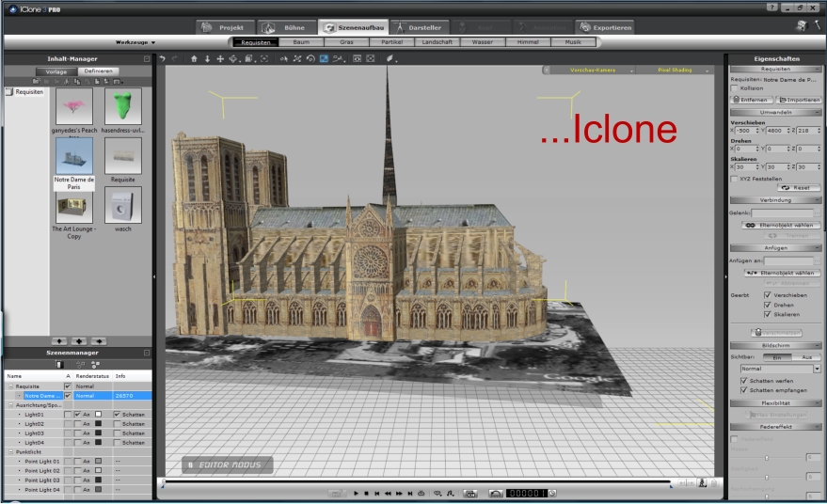Click the Light01 color swatch
Image resolution: width=827 pixels, height=504 pixels.
[96, 415]
